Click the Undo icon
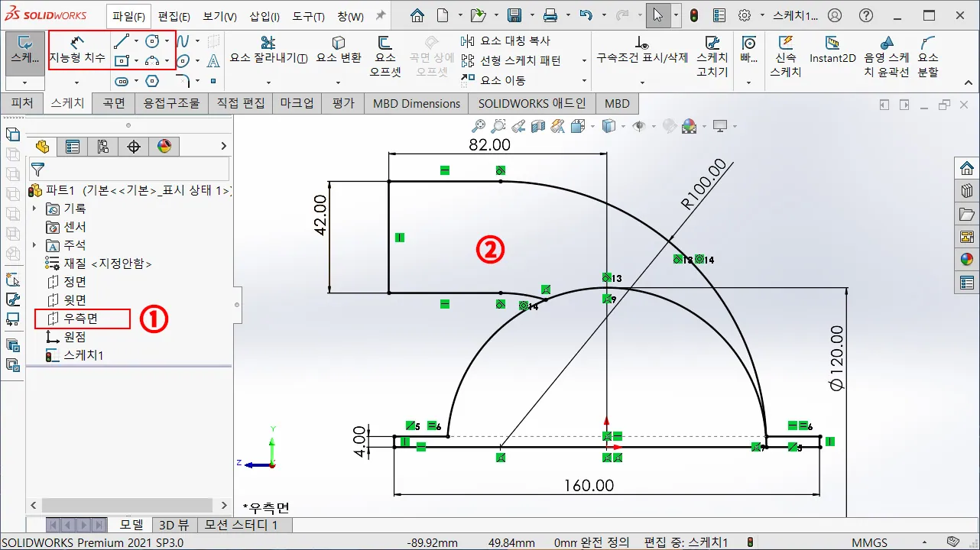 point(586,15)
